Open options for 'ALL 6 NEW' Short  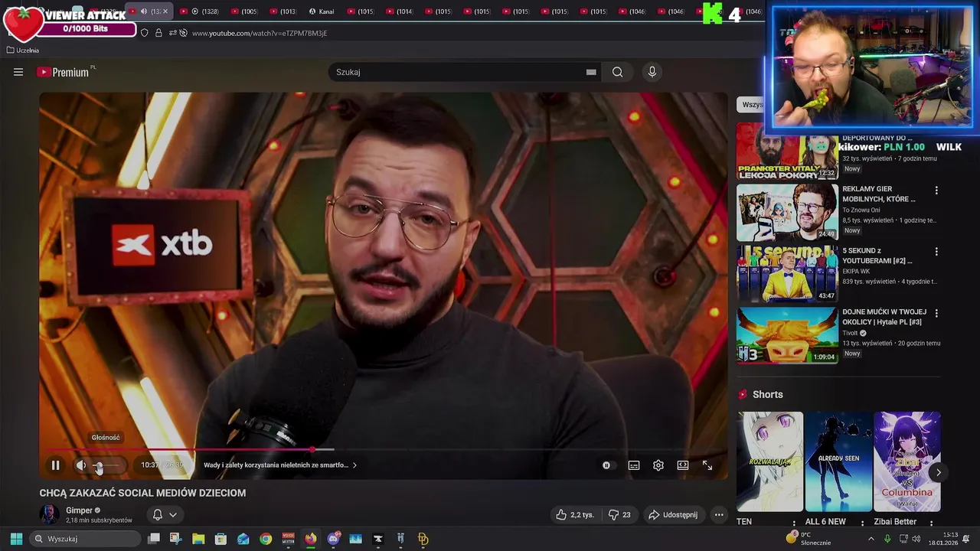(863, 524)
